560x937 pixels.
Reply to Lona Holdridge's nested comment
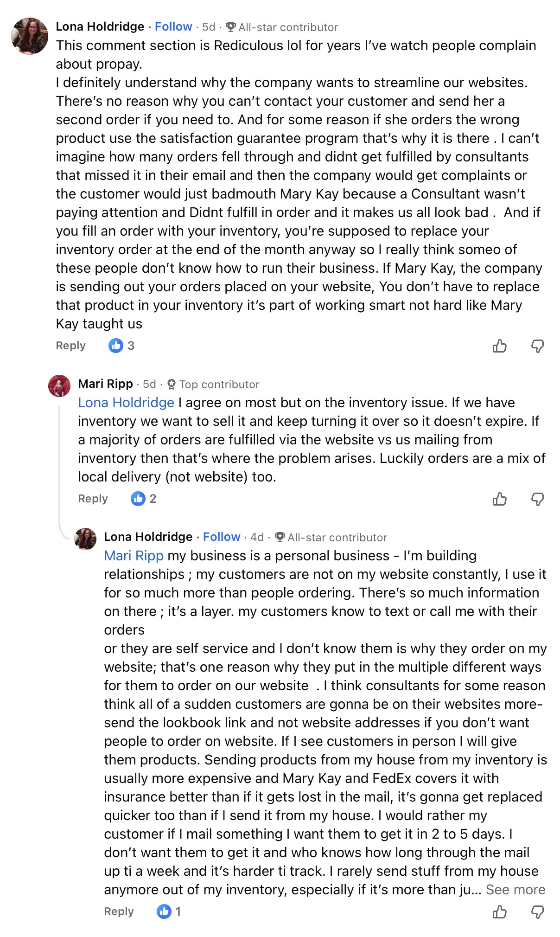119,911
